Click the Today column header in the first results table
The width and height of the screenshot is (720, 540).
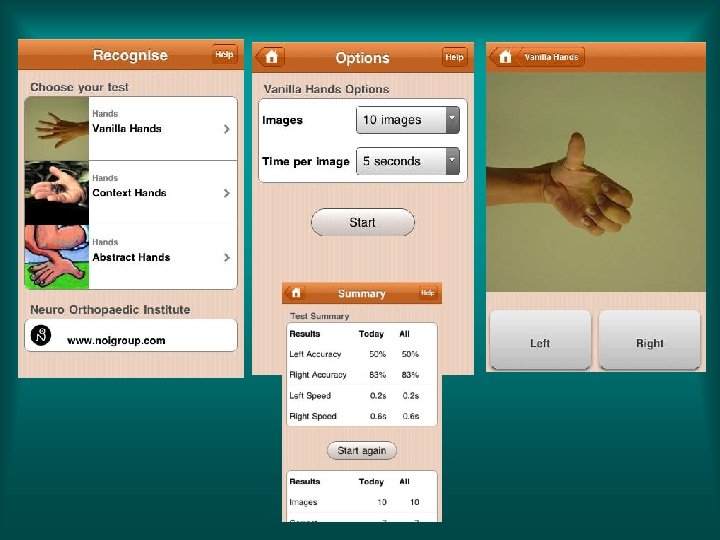[x=371, y=334]
